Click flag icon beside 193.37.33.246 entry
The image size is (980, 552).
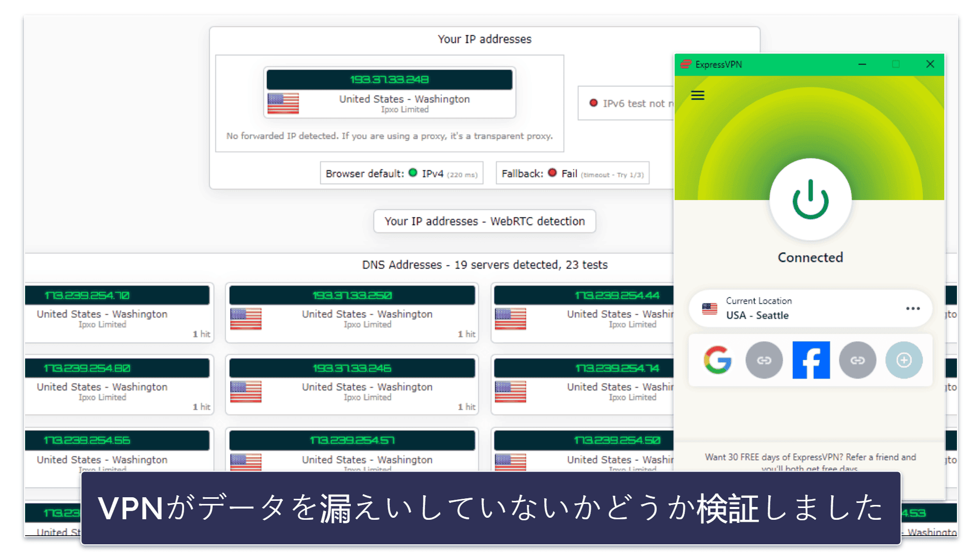pos(246,391)
